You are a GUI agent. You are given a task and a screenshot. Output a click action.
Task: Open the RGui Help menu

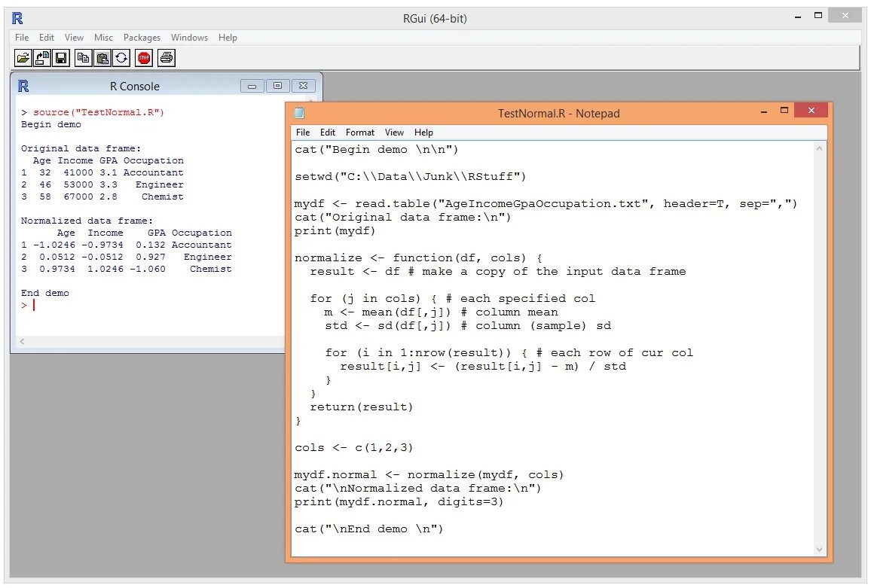point(228,37)
